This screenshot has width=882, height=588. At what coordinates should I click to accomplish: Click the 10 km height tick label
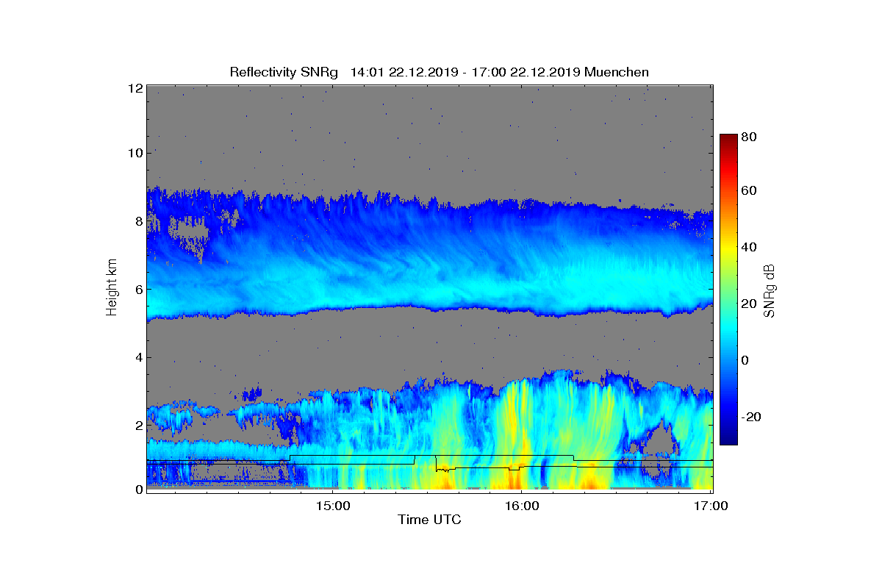tap(135, 153)
